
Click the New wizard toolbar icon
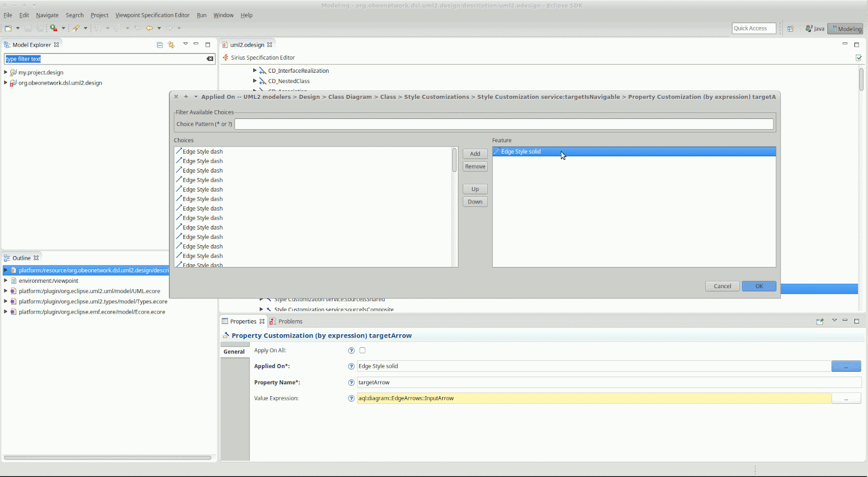8,28
